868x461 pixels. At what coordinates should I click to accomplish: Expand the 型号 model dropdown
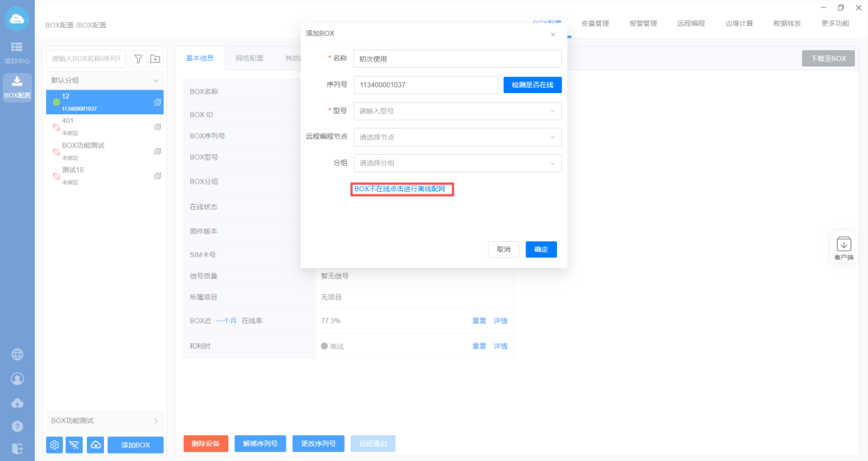tap(458, 111)
